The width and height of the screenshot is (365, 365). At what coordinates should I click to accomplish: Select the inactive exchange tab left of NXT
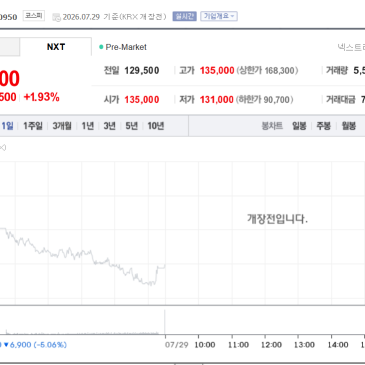tap(9, 47)
